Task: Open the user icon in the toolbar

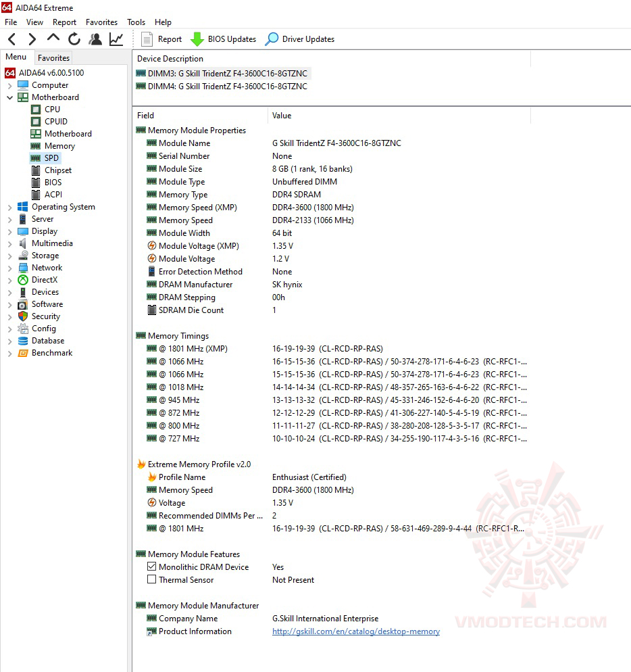Action: pos(95,39)
